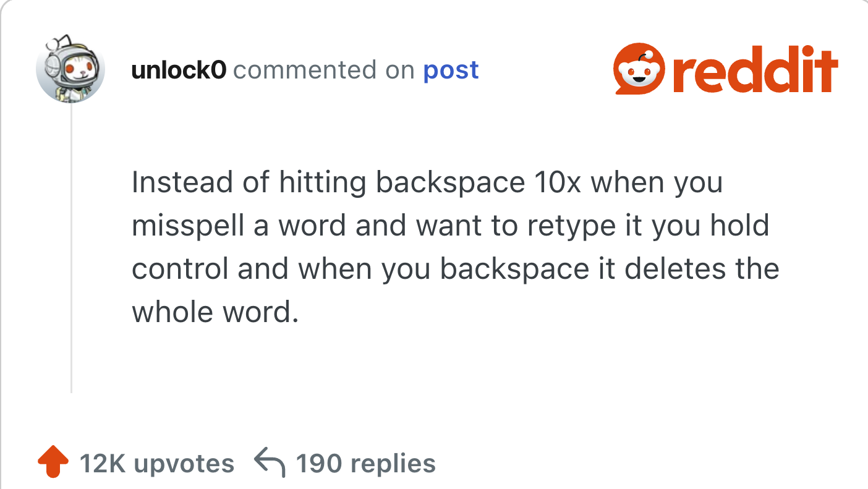Screen dimensions: 868x489
Task: Open the "190 replies" thread
Action: click(365, 463)
